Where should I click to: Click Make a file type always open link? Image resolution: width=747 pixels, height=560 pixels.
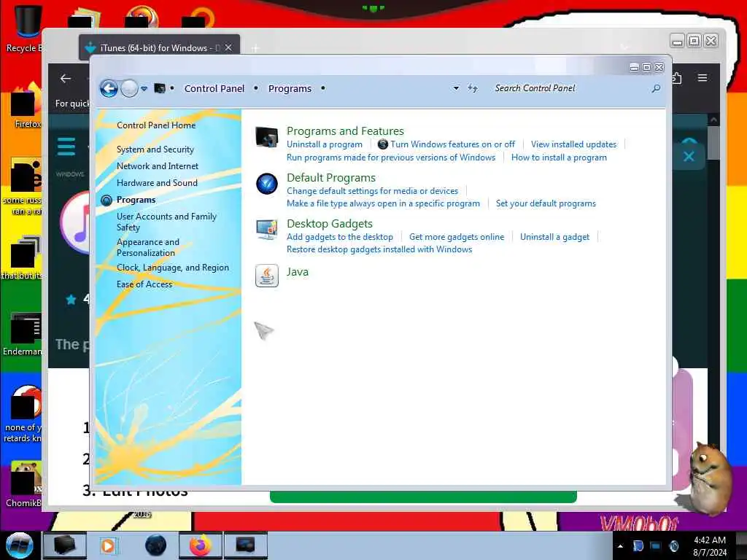[384, 203]
